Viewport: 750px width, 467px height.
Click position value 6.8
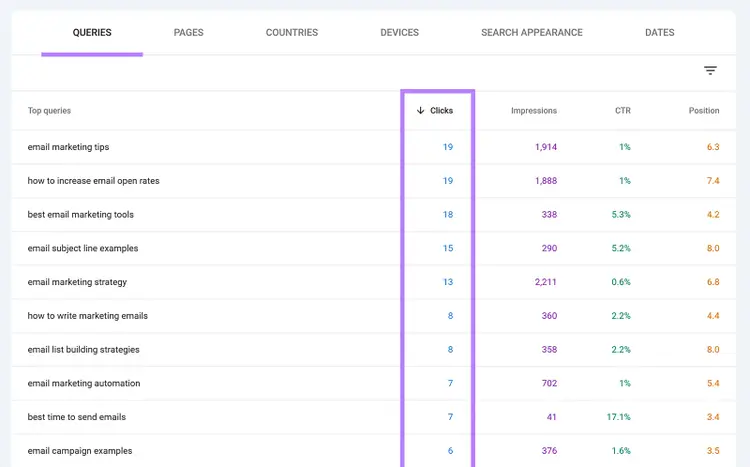tap(713, 282)
